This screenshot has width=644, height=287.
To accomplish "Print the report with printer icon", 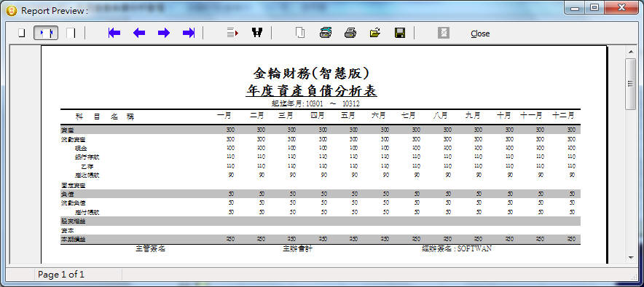I will [350, 34].
